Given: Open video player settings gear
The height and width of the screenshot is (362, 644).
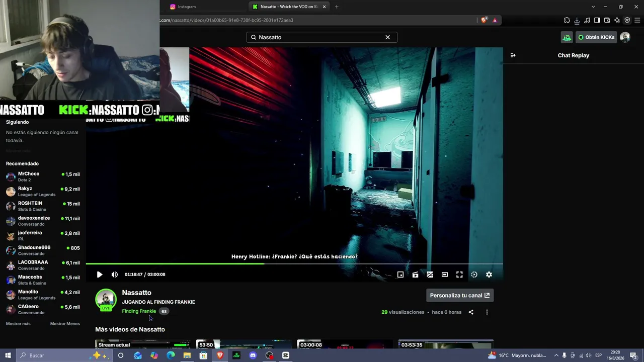Looking at the screenshot, I should tap(489, 275).
